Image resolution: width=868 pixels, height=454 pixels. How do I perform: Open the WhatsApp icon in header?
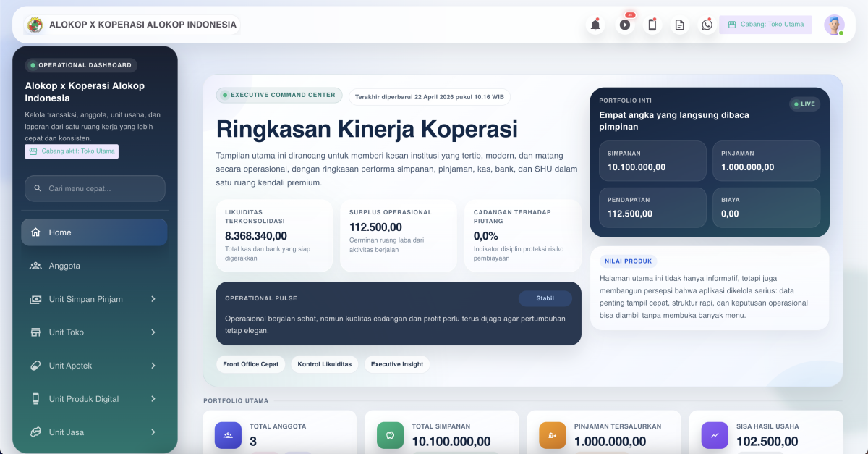click(707, 25)
